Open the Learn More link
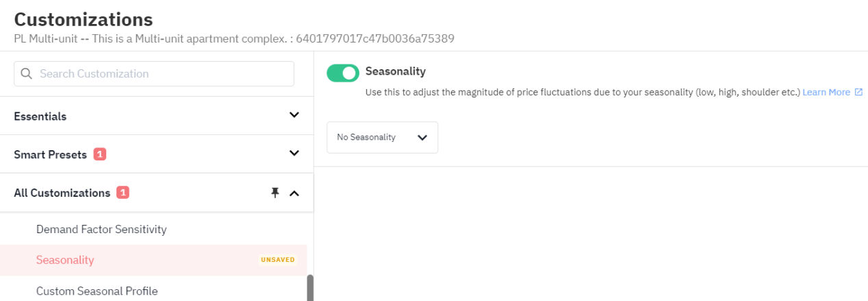 (x=826, y=92)
